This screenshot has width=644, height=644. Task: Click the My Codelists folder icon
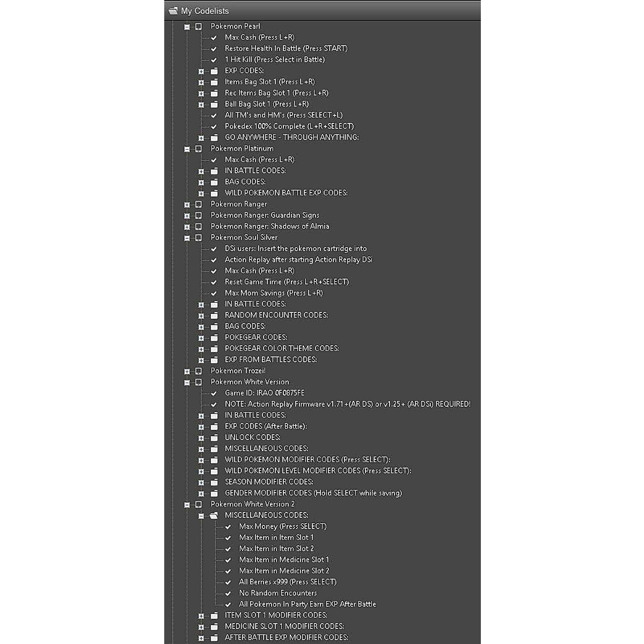tap(173, 11)
